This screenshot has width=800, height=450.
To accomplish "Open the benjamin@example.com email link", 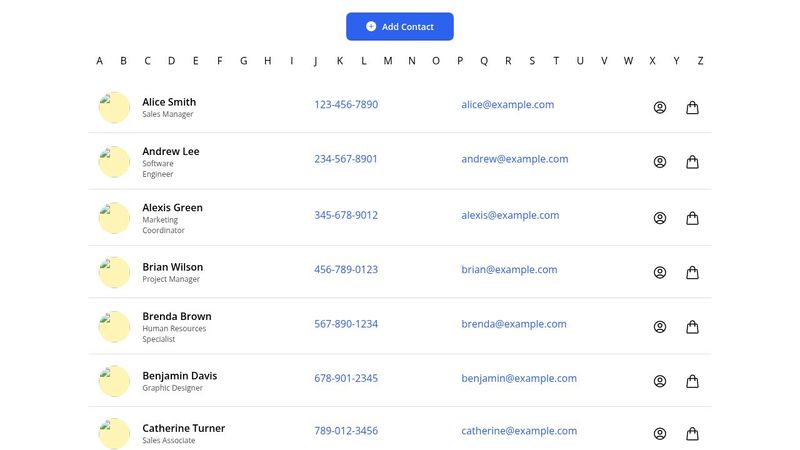I will click(x=519, y=379).
